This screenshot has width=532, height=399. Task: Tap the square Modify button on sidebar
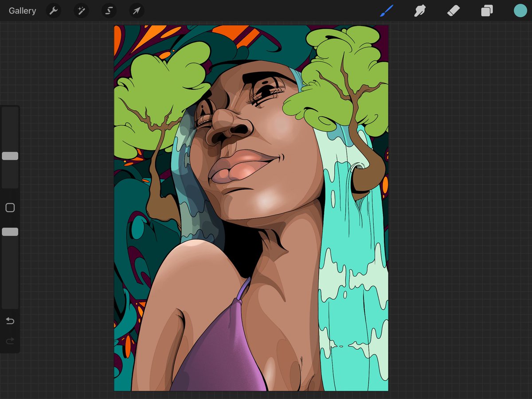click(x=10, y=207)
